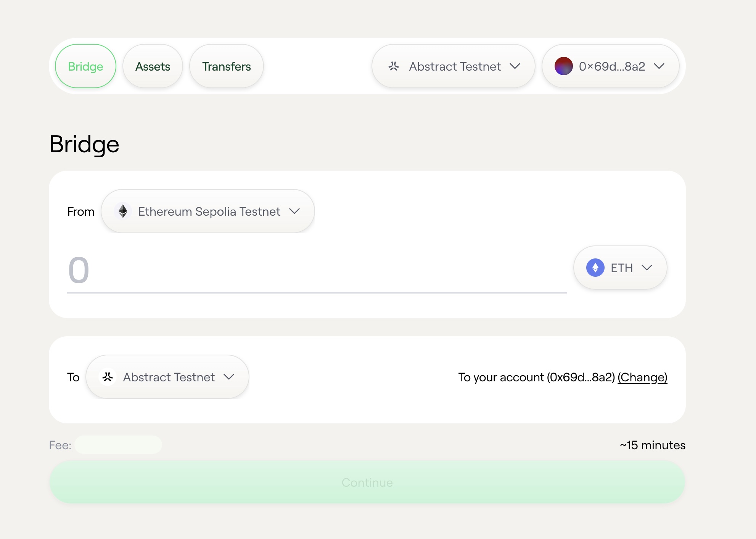Expand the header network chevron arrow
756x539 pixels.
tap(515, 66)
